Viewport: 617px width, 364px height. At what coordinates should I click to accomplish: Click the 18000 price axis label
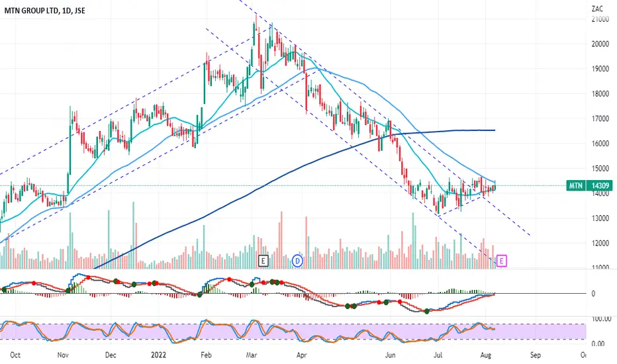click(x=600, y=94)
